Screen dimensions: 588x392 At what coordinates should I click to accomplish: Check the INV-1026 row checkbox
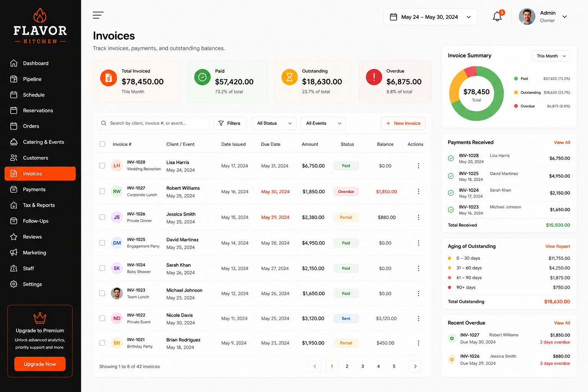coord(102,217)
